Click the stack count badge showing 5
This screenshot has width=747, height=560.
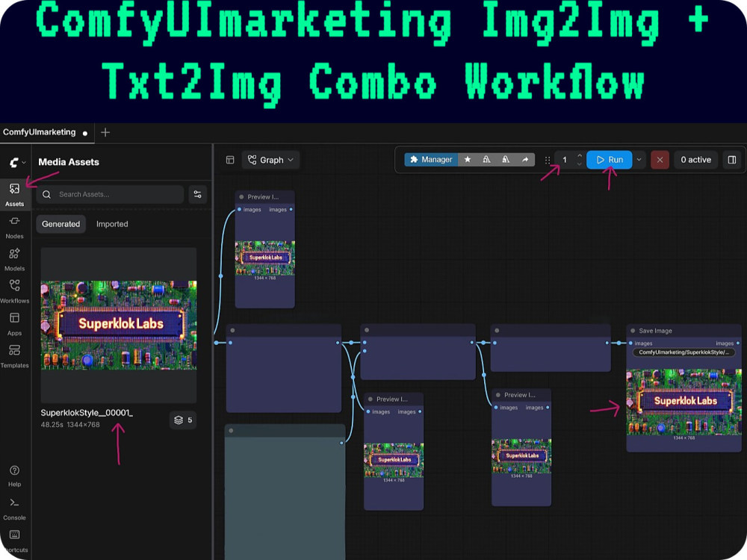[x=183, y=420]
